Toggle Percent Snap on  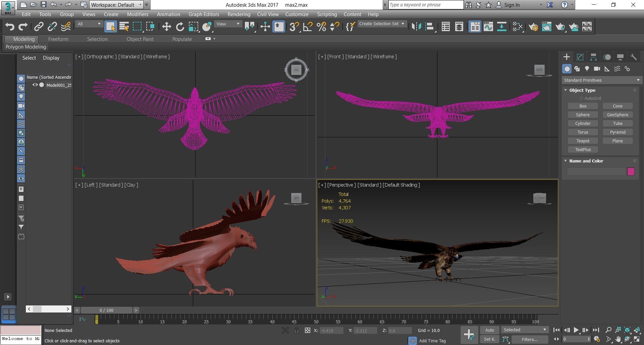pyautogui.click(x=321, y=26)
